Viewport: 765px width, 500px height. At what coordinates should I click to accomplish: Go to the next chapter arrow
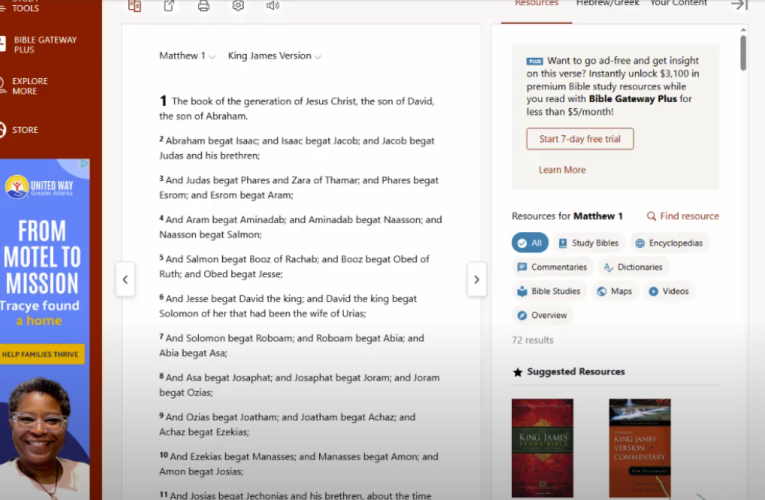[x=477, y=280]
